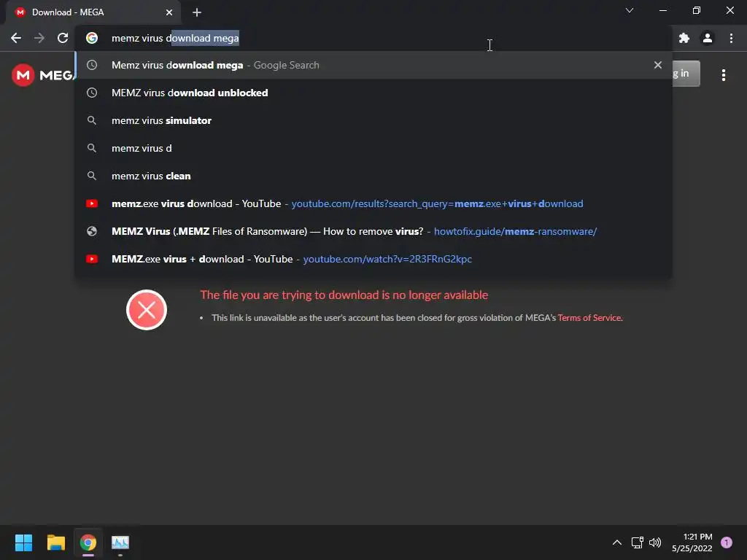Open new tab with plus button
Viewport: 747px width, 560px height.
197,12
